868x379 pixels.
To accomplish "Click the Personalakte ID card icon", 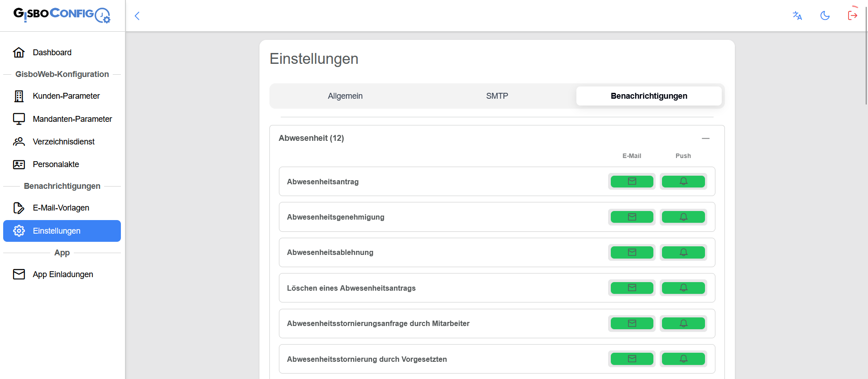I will pos(19,164).
